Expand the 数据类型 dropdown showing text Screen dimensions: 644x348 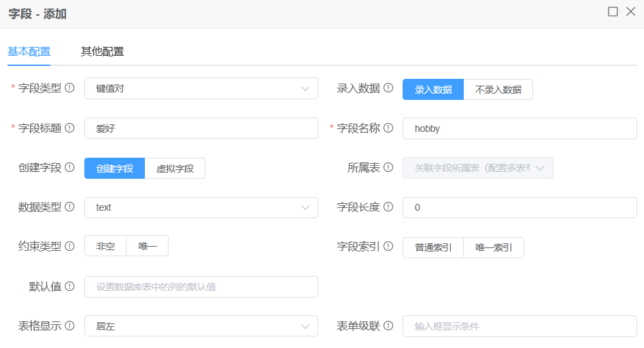(201, 208)
